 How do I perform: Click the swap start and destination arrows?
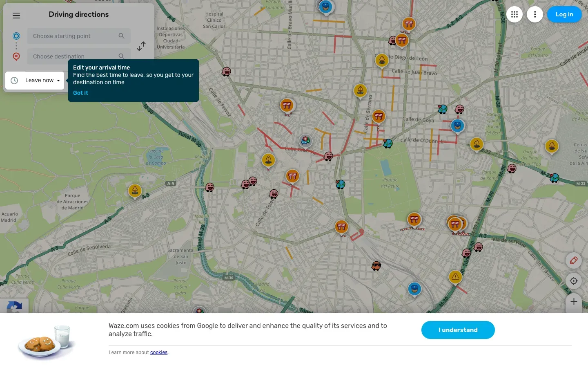[x=141, y=46]
